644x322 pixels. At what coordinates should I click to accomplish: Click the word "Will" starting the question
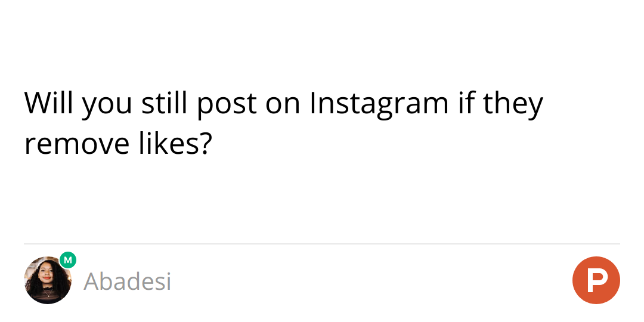(49, 103)
